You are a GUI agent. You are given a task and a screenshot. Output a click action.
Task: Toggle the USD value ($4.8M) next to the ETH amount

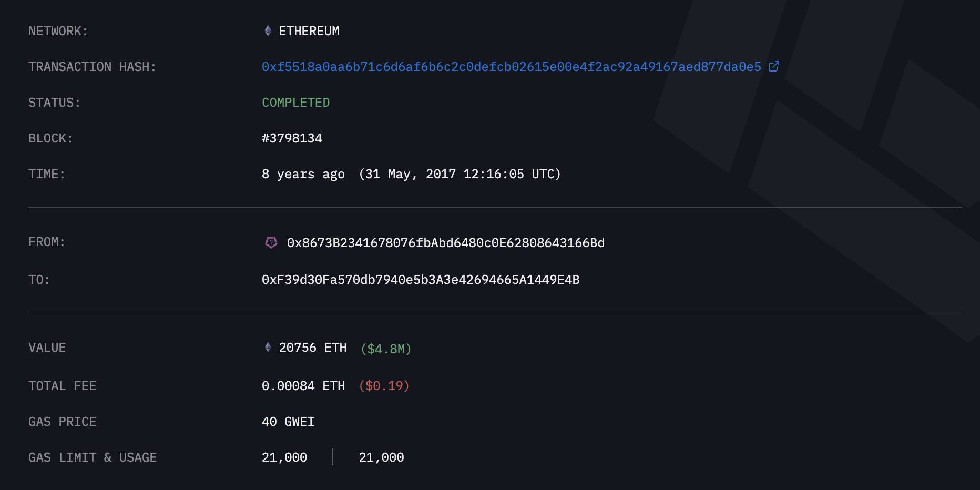coord(385,348)
